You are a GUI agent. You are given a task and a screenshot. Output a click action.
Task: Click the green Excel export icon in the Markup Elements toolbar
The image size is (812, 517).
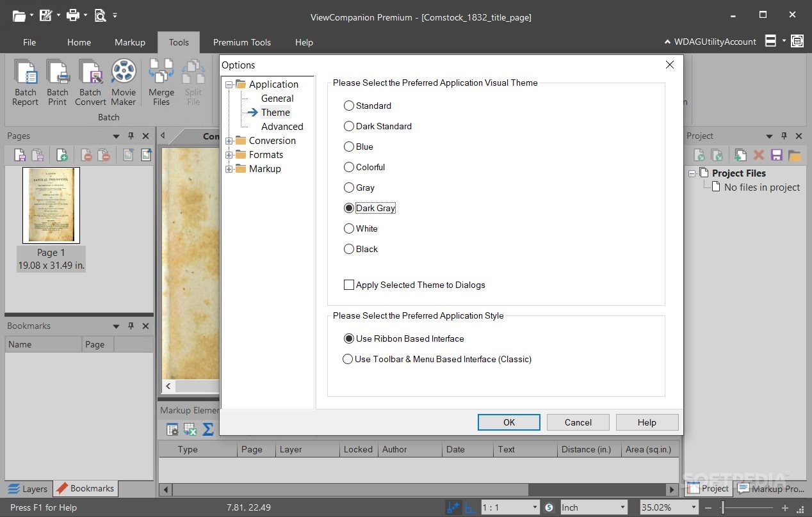coord(190,429)
